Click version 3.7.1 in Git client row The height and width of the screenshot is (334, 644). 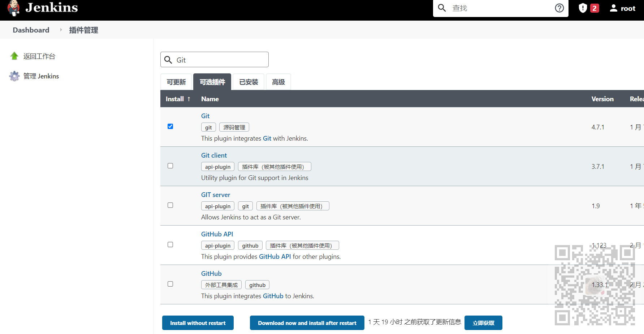[x=598, y=167]
